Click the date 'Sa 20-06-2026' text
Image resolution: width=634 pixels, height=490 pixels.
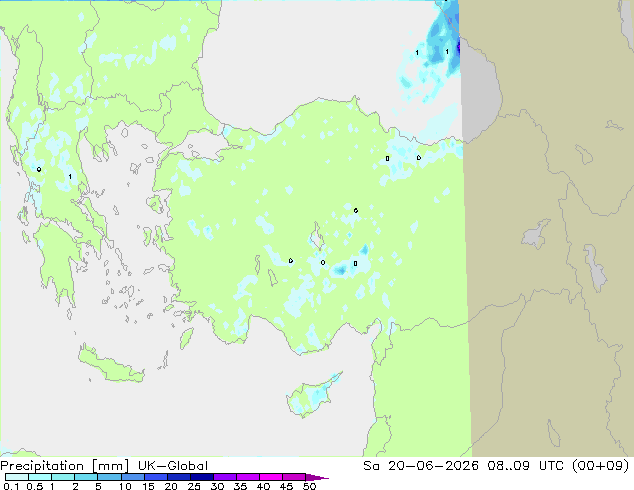tap(421, 466)
